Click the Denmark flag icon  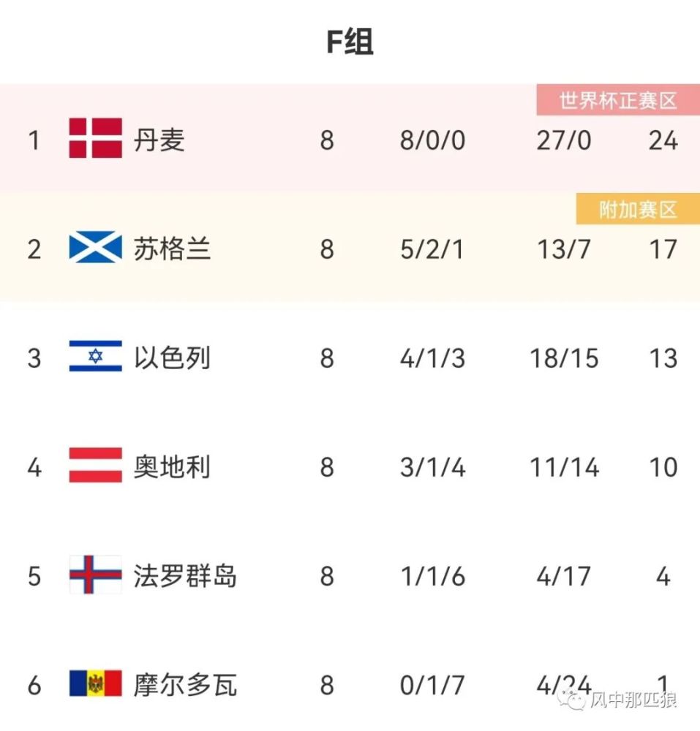click(x=95, y=139)
